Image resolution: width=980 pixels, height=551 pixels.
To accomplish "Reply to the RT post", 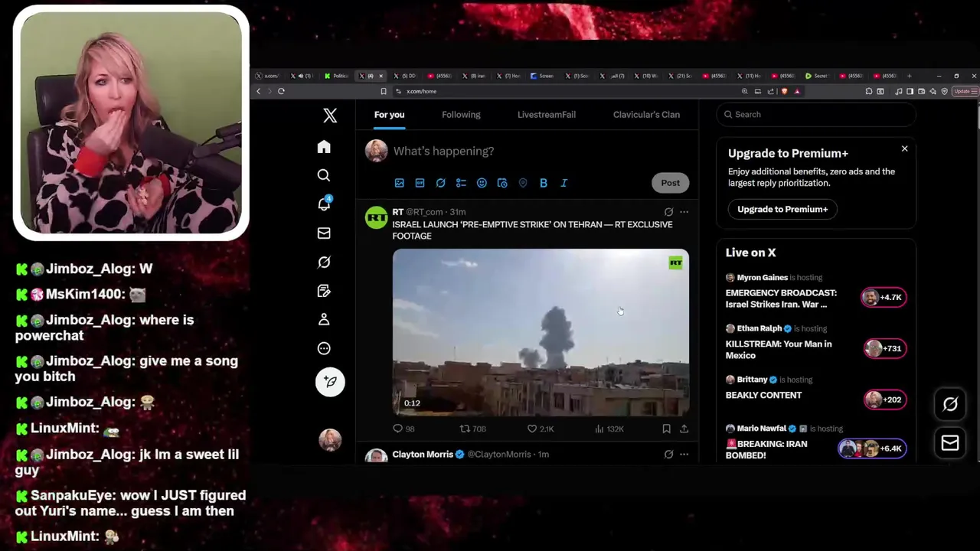I will point(403,429).
